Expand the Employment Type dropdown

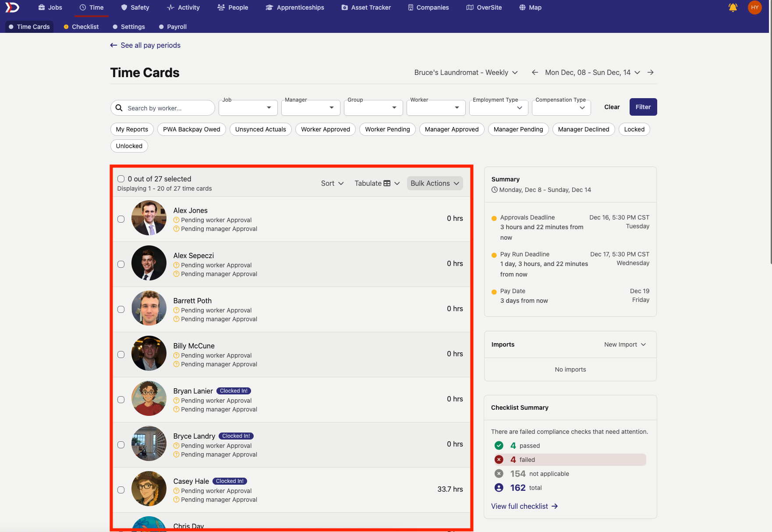(499, 108)
